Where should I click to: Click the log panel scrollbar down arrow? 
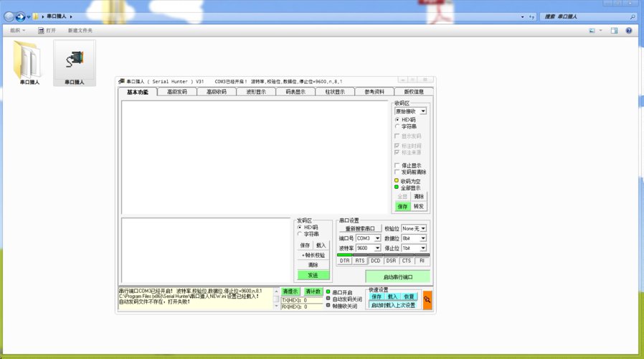[x=276, y=307]
